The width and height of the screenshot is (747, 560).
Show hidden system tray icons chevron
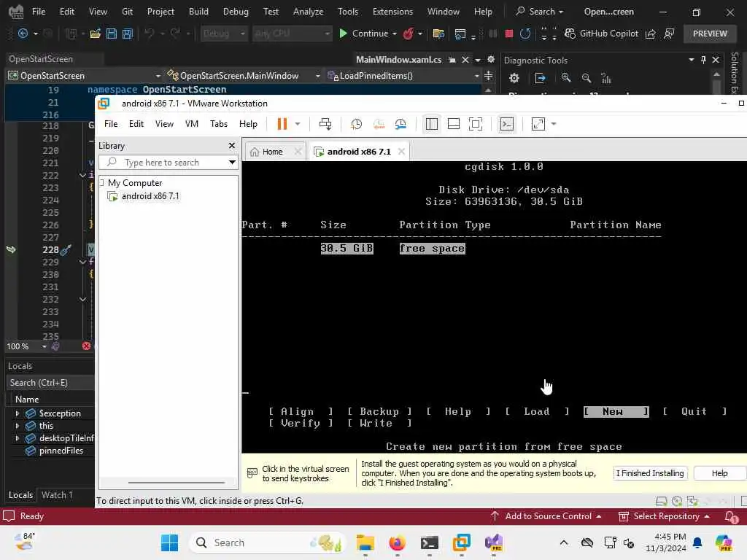point(564,542)
